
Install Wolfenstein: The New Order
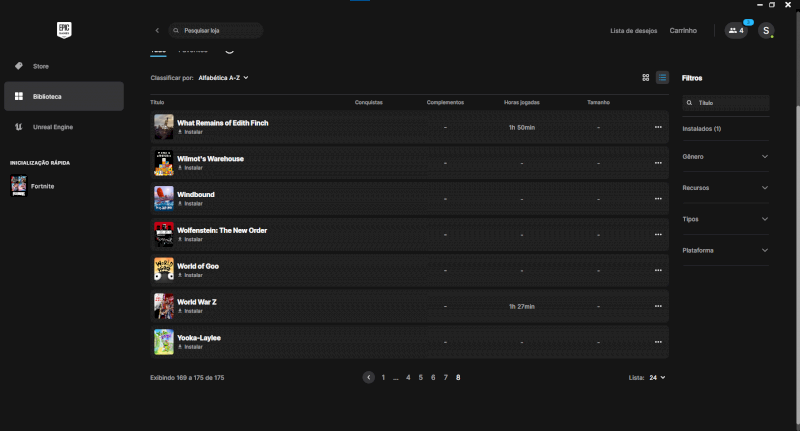(190, 239)
